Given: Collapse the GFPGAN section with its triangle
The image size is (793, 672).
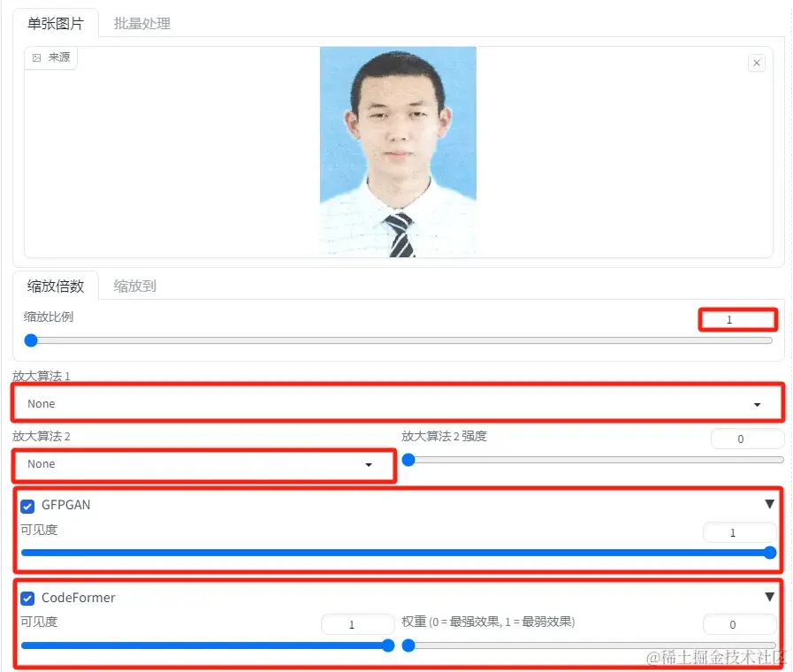Looking at the screenshot, I should coord(771,504).
